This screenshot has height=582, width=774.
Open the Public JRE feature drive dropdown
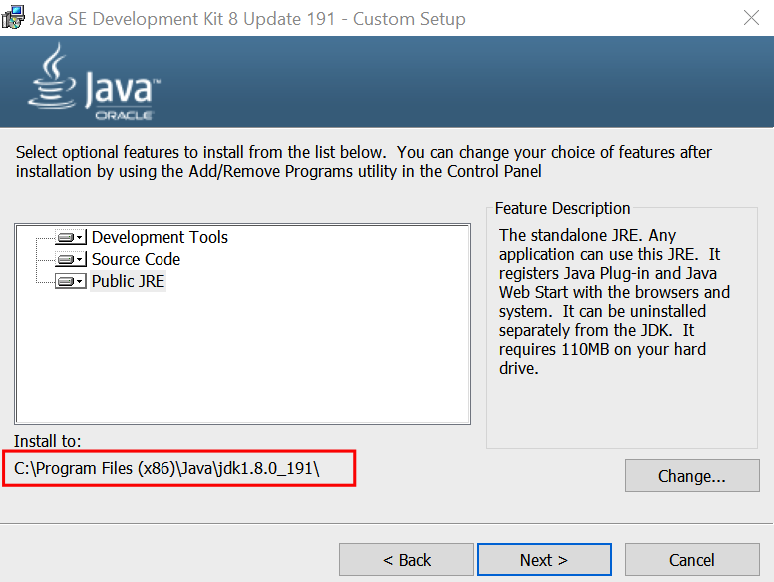(71, 281)
